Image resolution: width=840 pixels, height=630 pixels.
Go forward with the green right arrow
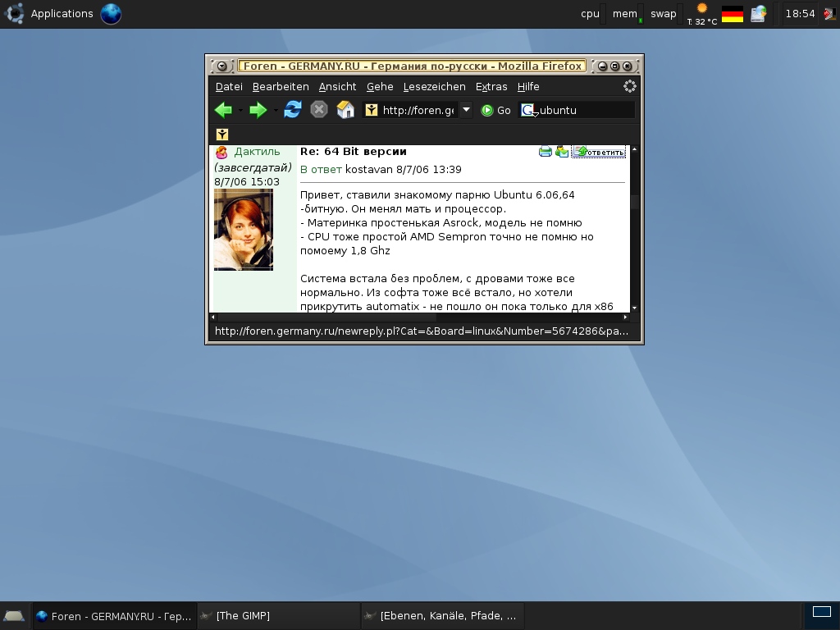(258, 111)
